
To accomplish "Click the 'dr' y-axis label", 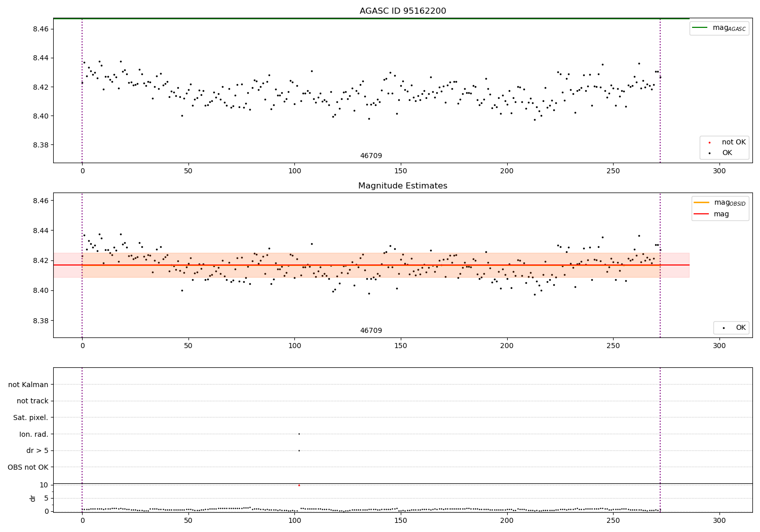I will click(x=33, y=498).
